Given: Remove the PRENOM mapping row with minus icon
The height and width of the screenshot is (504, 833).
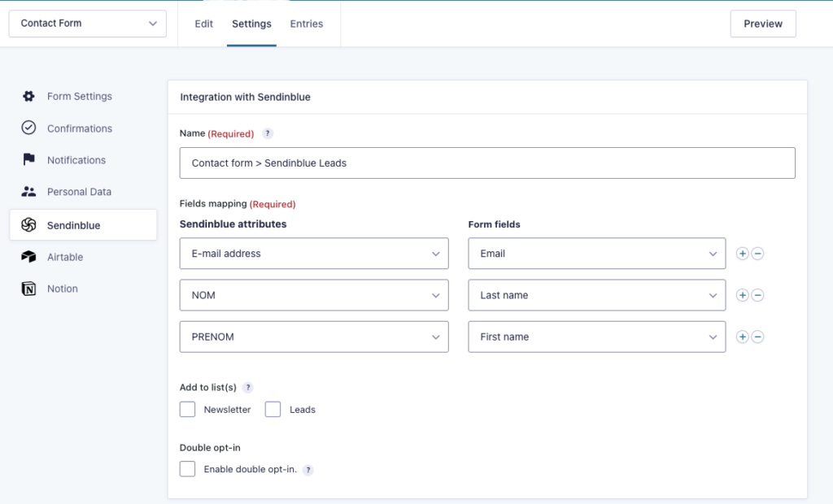Looking at the screenshot, I should coord(757,337).
